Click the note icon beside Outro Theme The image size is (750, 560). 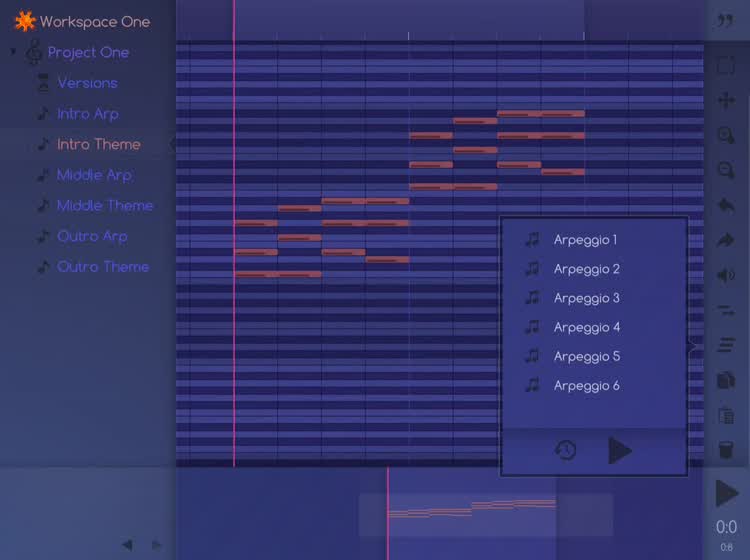44,266
